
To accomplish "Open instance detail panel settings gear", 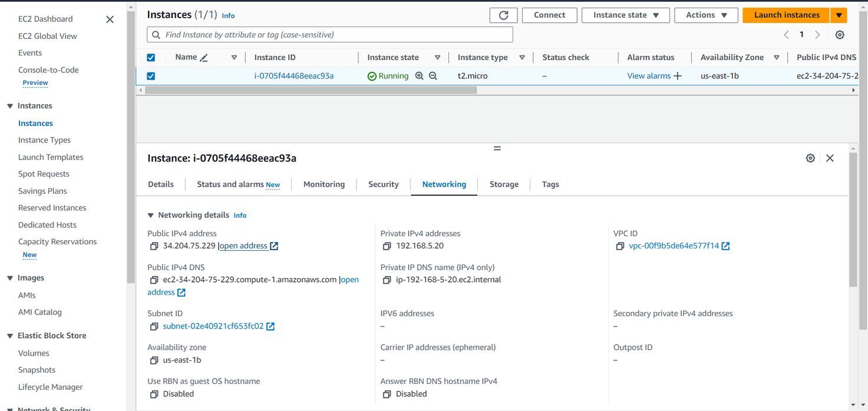I will tap(810, 158).
